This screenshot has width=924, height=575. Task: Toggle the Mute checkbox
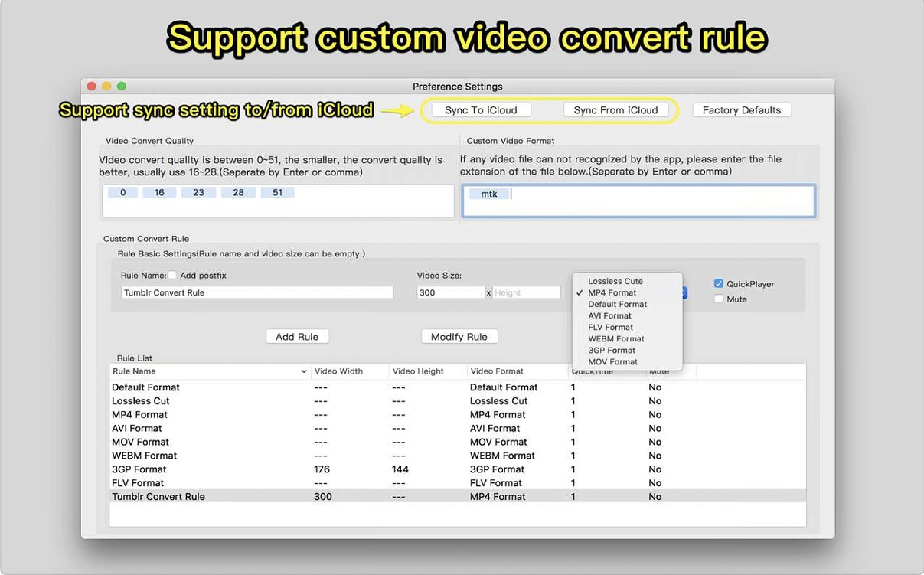point(718,299)
